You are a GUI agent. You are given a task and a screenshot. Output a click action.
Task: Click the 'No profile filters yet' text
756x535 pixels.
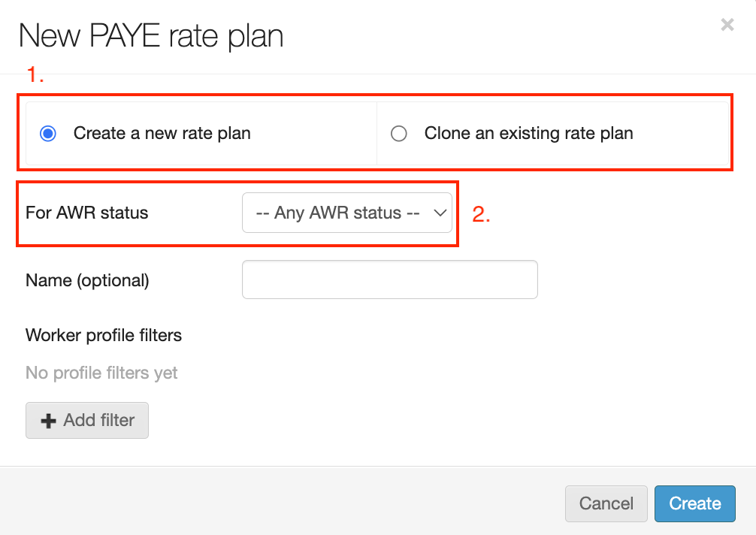pyautogui.click(x=101, y=373)
